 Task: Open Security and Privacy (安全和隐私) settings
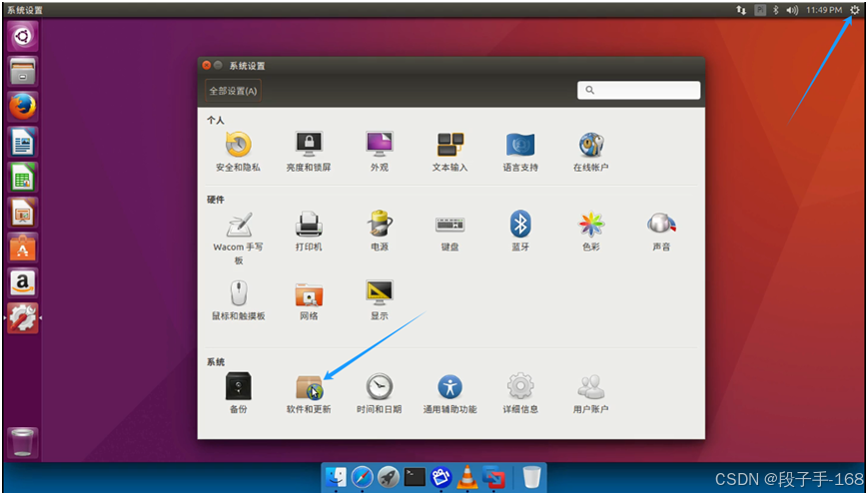pyautogui.click(x=238, y=152)
